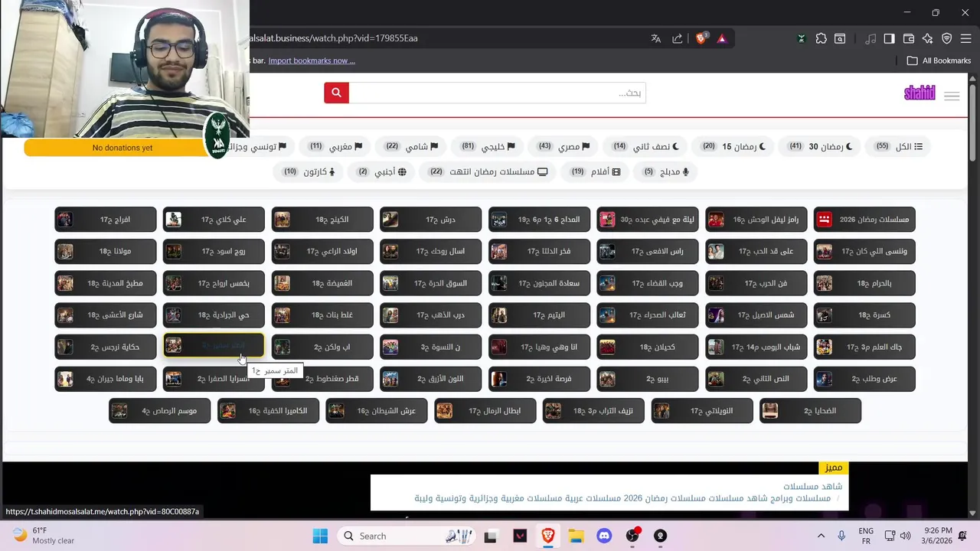Toggle the browser sidebar panel icon
Image resolution: width=980 pixels, height=551 pixels.
[889, 38]
